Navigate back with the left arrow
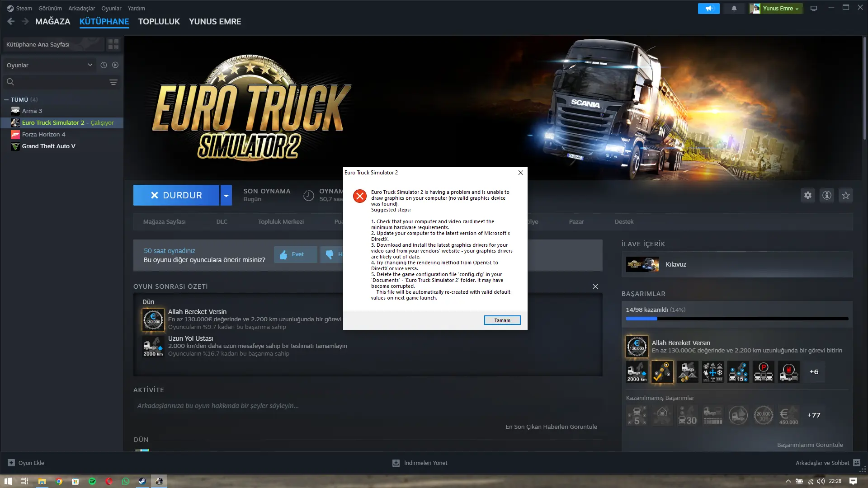Screen dimensions: 868x488 [x=11, y=21]
